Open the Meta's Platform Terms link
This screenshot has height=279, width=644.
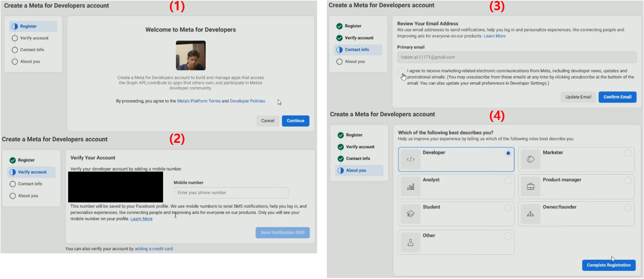pos(198,101)
